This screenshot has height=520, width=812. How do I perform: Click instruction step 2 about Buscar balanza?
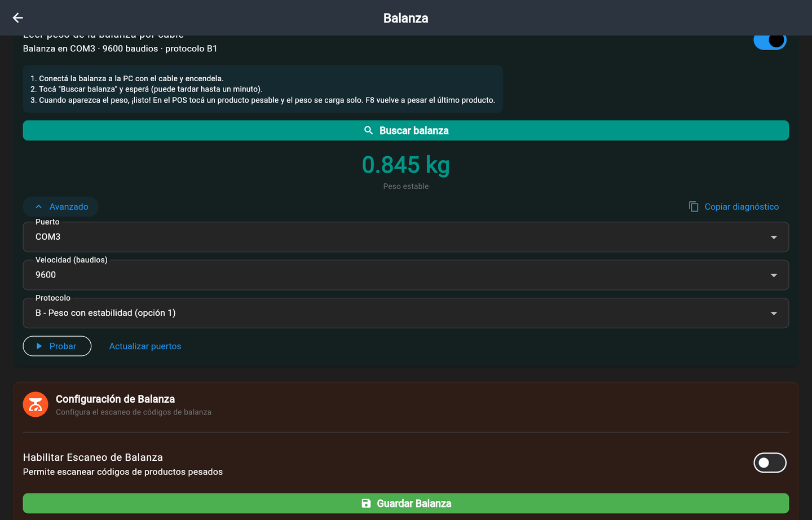[147, 89]
